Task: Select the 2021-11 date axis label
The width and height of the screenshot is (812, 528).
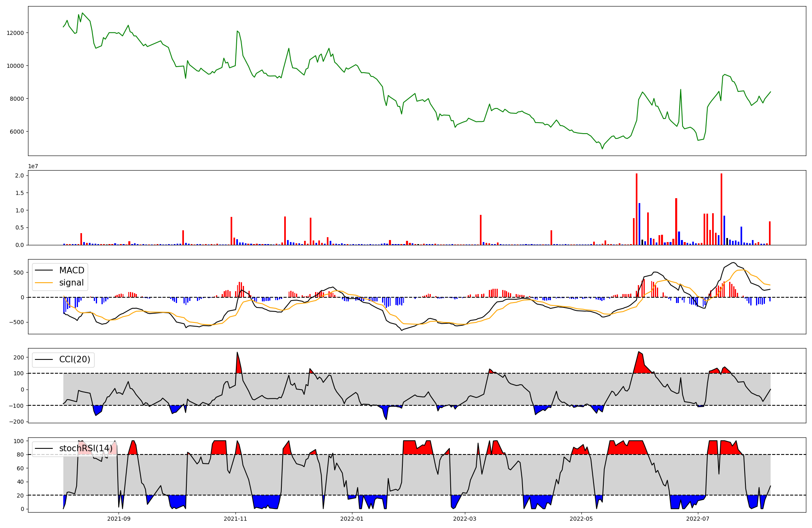Action: tap(235, 519)
